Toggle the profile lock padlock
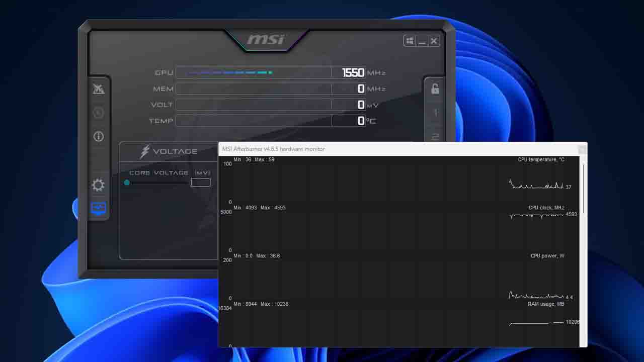 [x=434, y=88]
